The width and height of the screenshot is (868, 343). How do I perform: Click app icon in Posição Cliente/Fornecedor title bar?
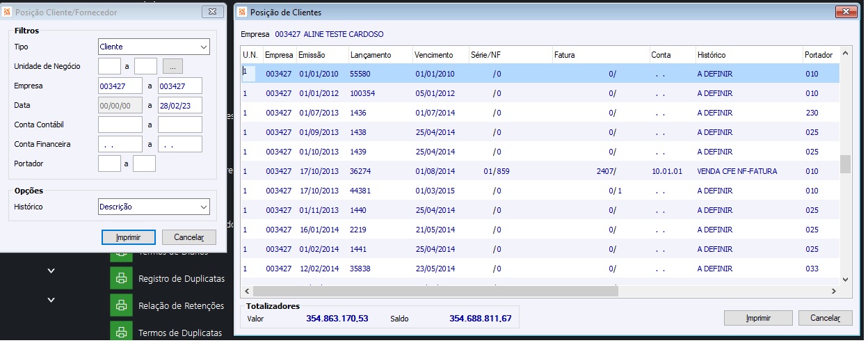point(8,12)
